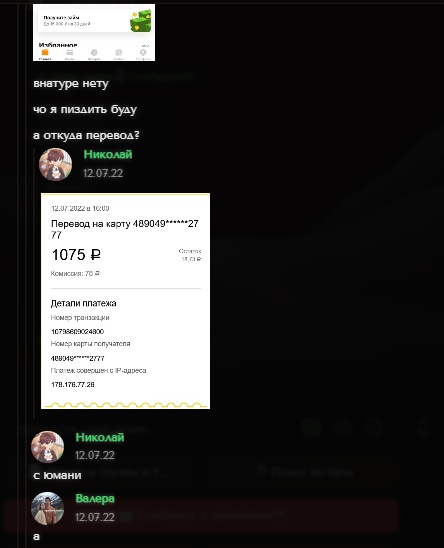Select the message "а откуда перевод?"
This screenshot has height=548, width=444.
86,135
